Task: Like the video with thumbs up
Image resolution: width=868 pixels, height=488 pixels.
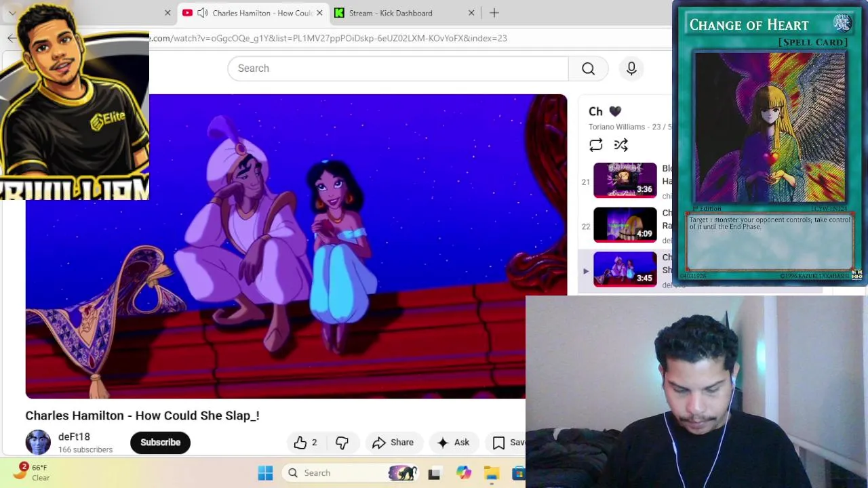Action: tap(305, 443)
